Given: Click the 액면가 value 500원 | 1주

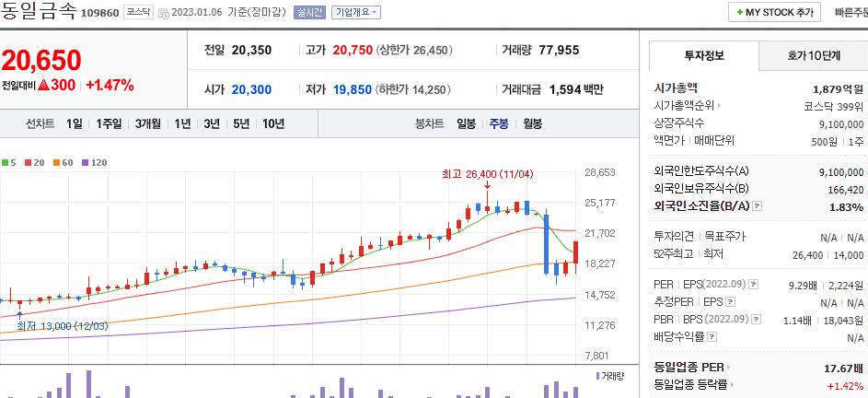Looking at the screenshot, I should 838,141.
